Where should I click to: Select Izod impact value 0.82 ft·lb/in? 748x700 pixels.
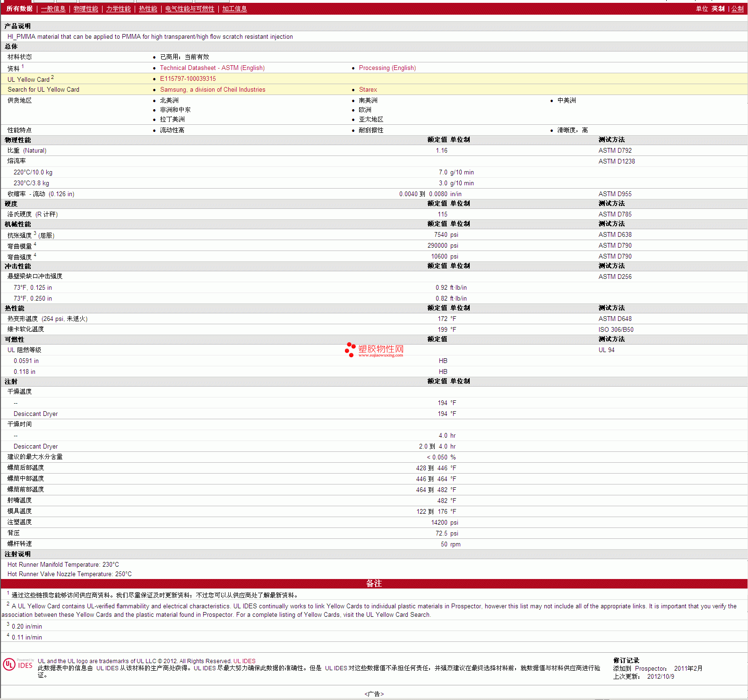451,298
